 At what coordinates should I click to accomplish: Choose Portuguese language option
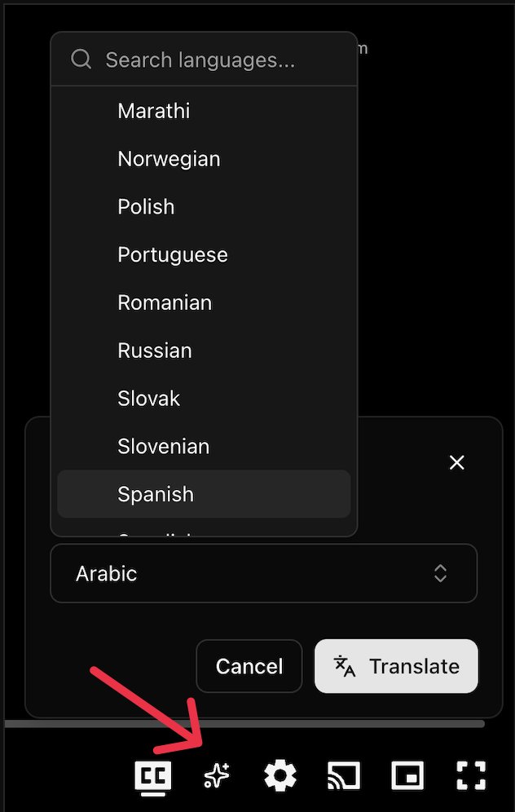click(204, 254)
